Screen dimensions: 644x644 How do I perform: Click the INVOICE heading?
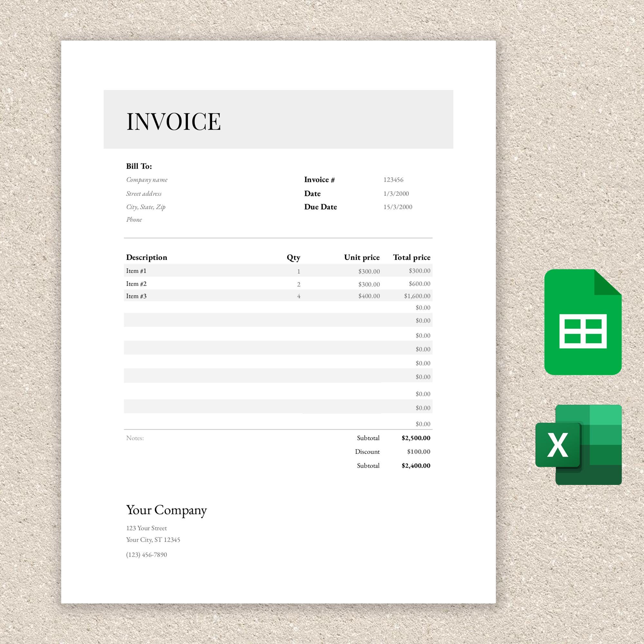pos(173,121)
